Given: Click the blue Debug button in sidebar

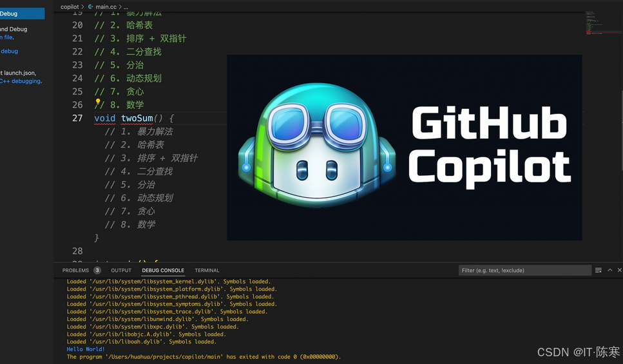Looking at the screenshot, I should tap(22, 14).
